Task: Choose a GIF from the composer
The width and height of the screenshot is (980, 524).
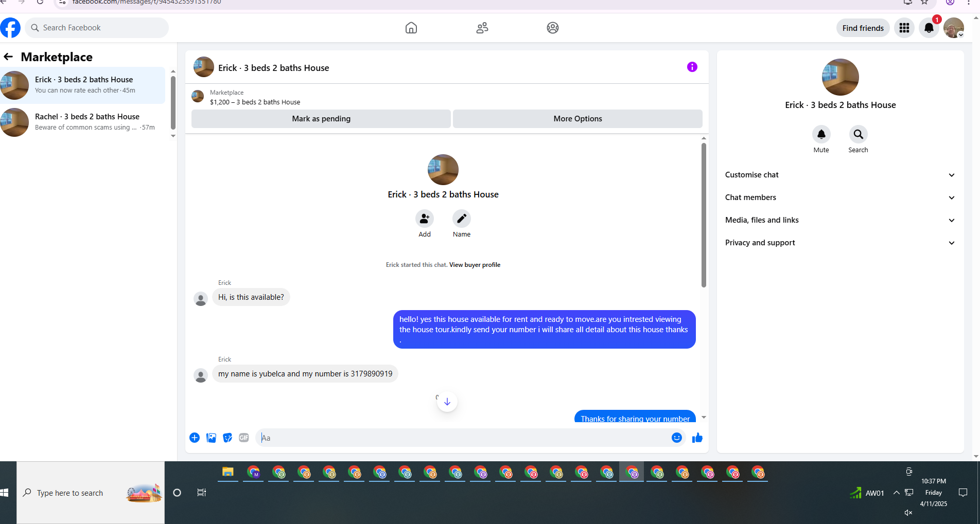Action: tap(244, 438)
